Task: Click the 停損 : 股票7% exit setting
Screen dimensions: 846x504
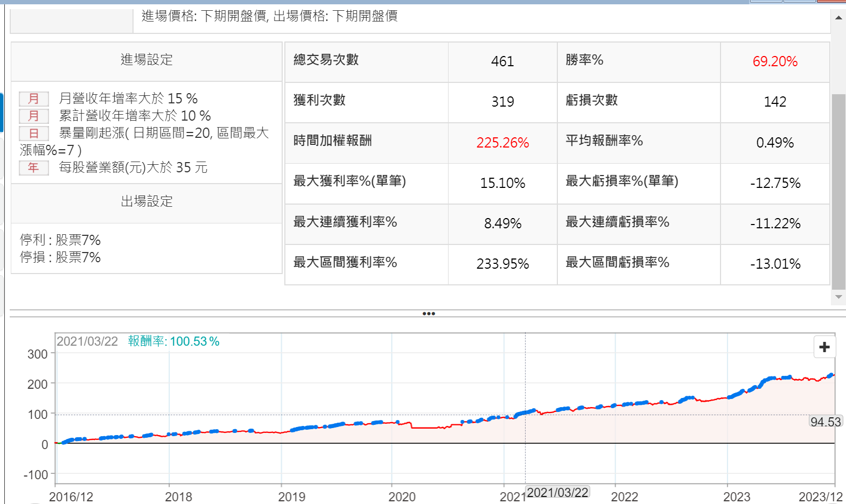Action: pos(60,257)
